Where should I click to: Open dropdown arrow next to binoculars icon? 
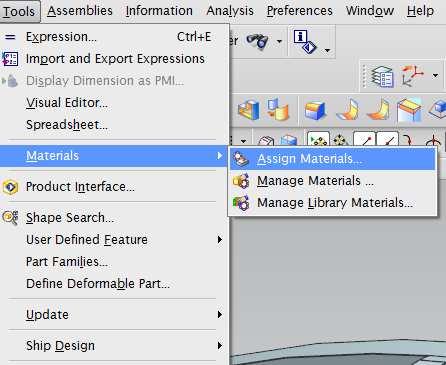(x=279, y=41)
